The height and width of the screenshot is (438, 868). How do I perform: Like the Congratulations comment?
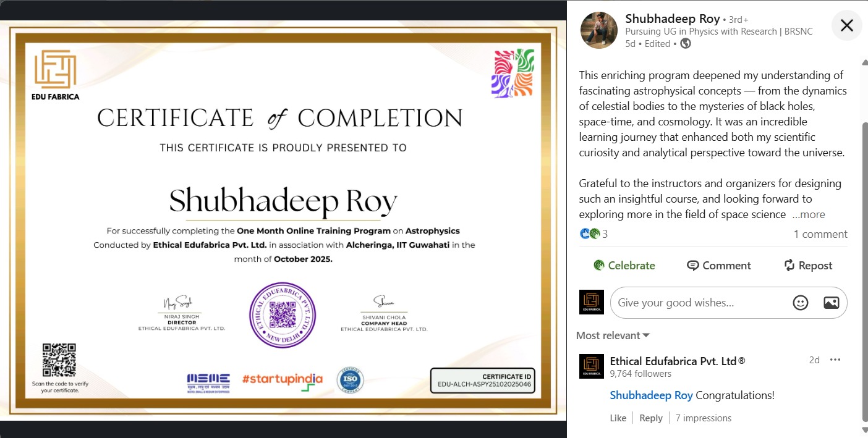pos(618,418)
